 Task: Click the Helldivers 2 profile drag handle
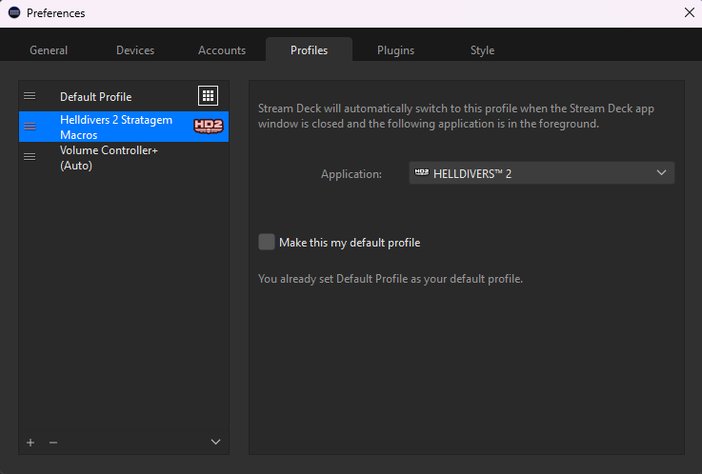click(x=30, y=126)
